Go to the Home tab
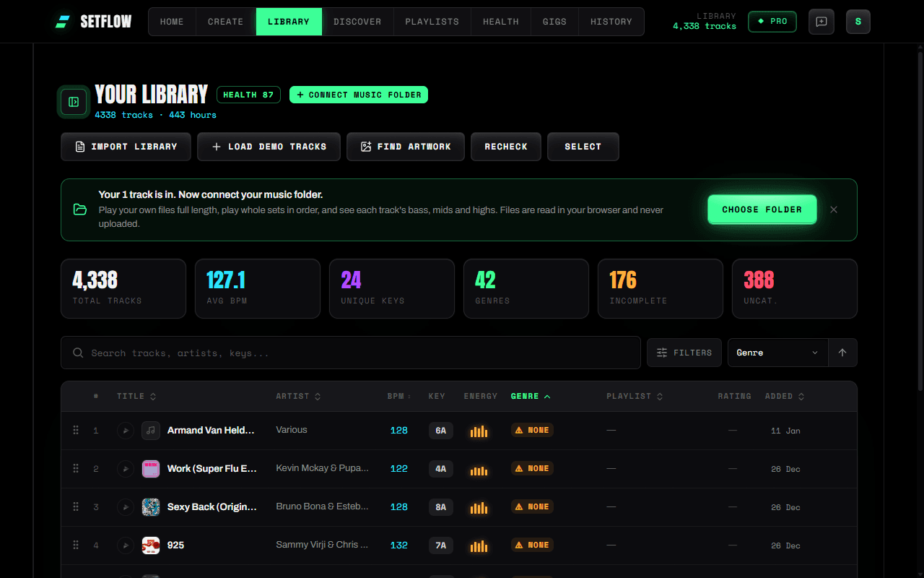 (x=172, y=22)
